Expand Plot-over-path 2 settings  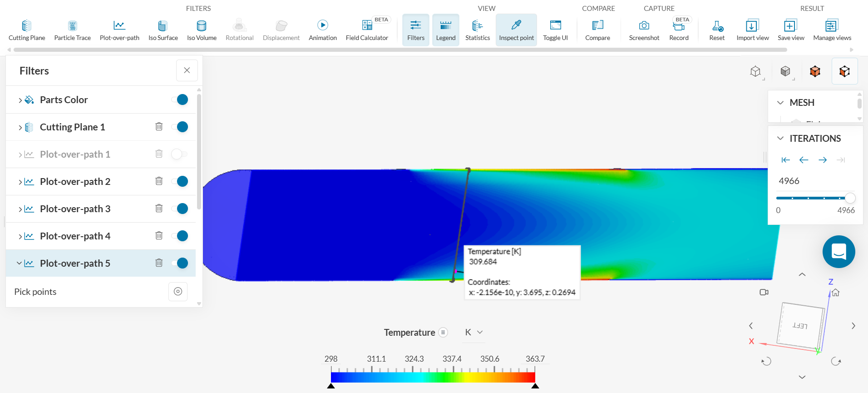[x=20, y=182]
